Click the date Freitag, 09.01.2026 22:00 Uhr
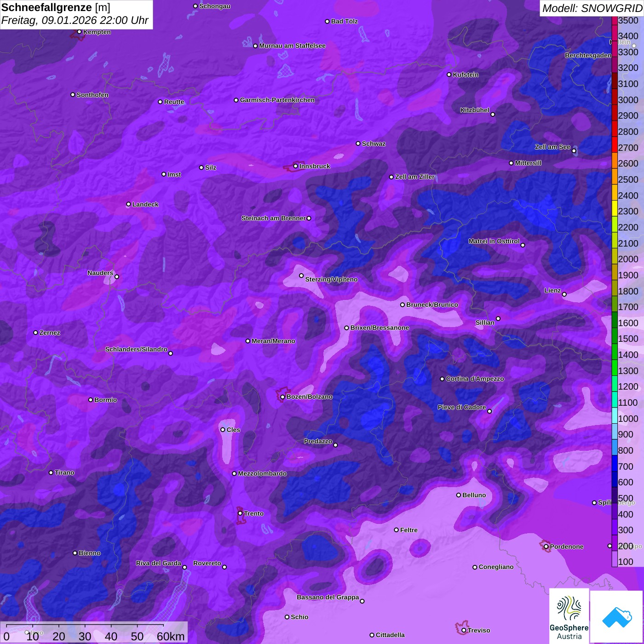The image size is (644, 644). (x=75, y=21)
